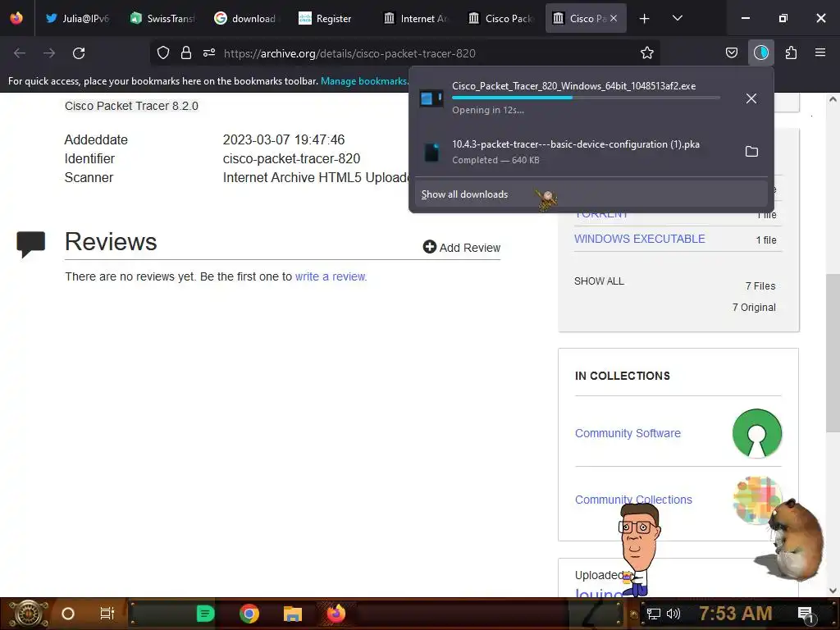
Task: Click the Manage bookmarks link
Action: coord(364,81)
